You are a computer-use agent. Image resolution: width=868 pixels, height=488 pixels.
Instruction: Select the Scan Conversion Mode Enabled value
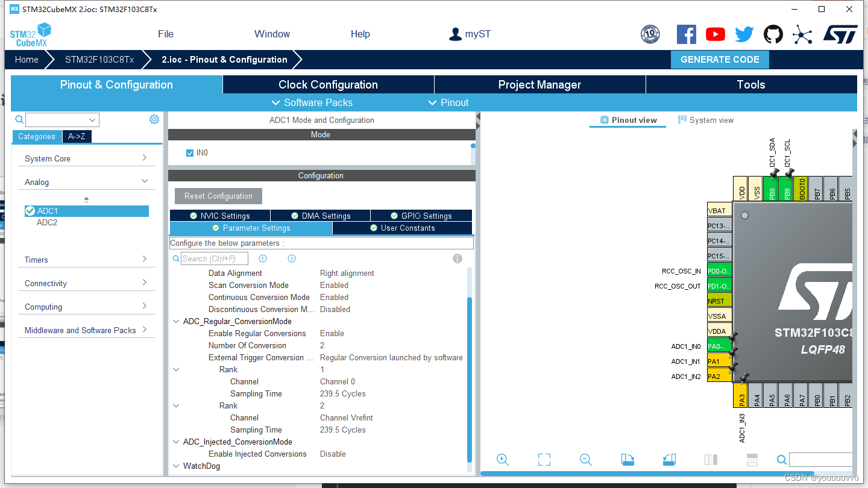[x=334, y=285]
